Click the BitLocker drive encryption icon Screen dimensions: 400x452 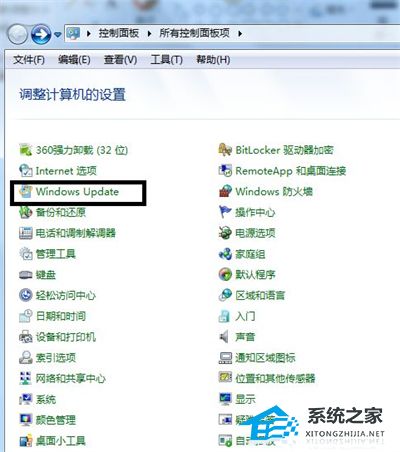point(225,150)
